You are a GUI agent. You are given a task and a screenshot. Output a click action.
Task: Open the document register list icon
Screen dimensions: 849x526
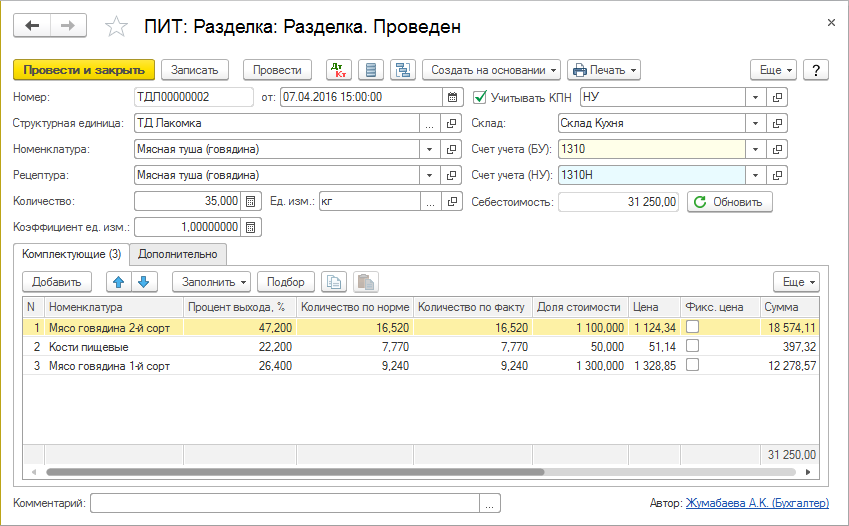pyautogui.click(x=371, y=70)
